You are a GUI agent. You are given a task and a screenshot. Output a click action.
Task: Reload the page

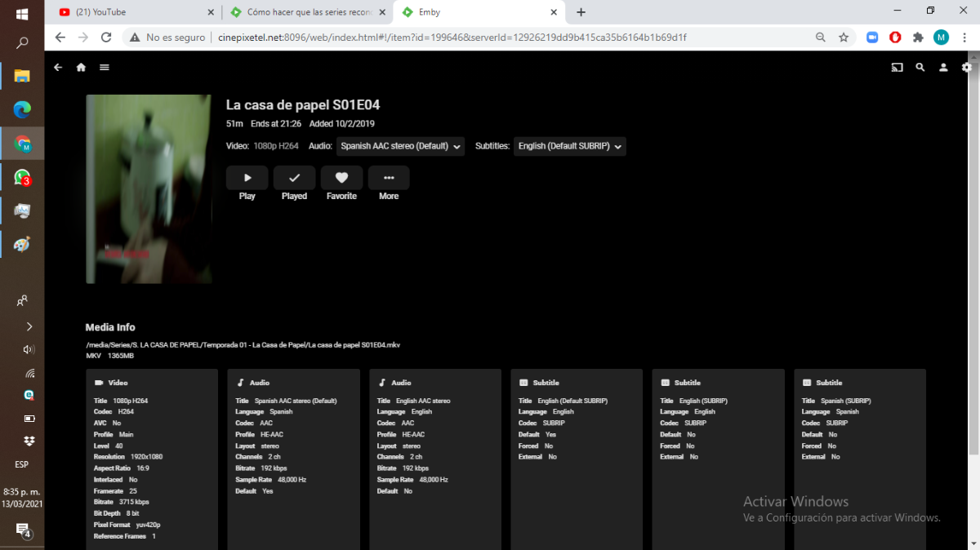[106, 38]
